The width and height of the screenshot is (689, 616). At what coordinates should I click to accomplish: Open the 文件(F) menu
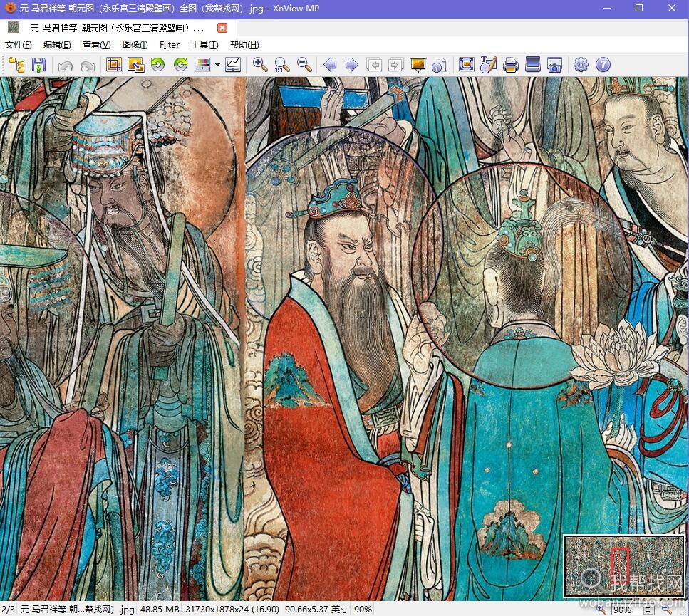pos(19,45)
